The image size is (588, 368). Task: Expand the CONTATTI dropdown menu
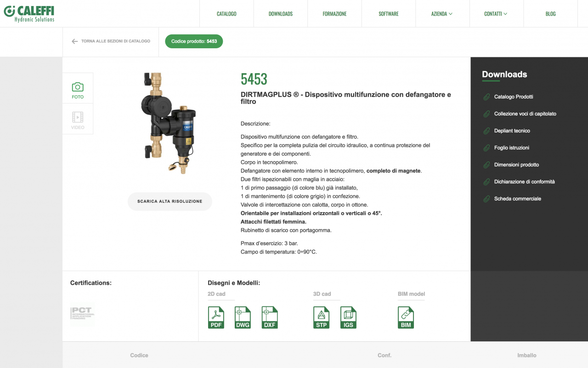[496, 14]
